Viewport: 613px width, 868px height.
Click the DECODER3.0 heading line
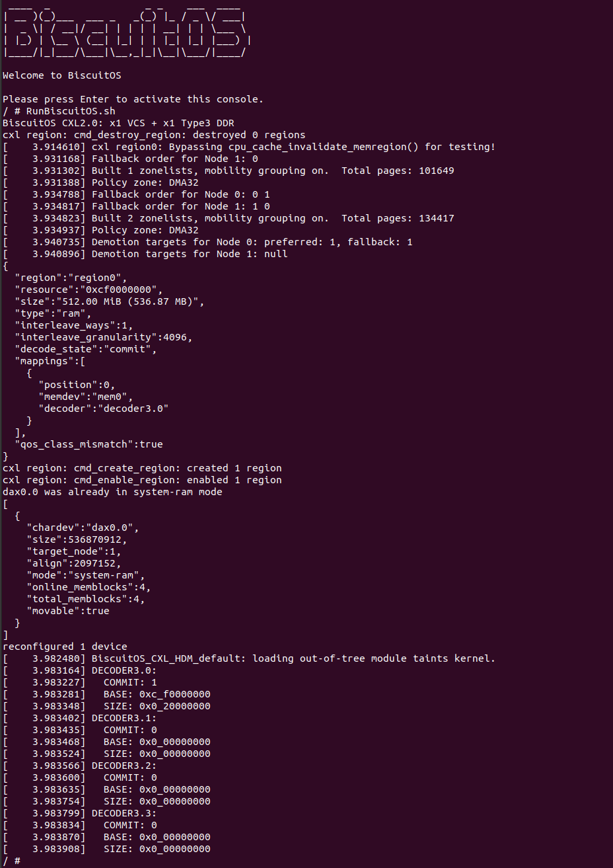pyautogui.click(x=124, y=670)
